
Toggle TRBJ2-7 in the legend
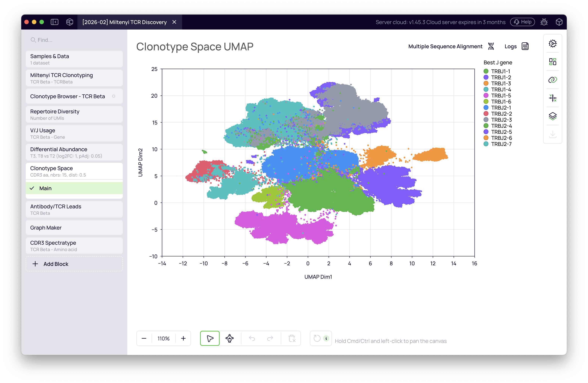(502, 144)
